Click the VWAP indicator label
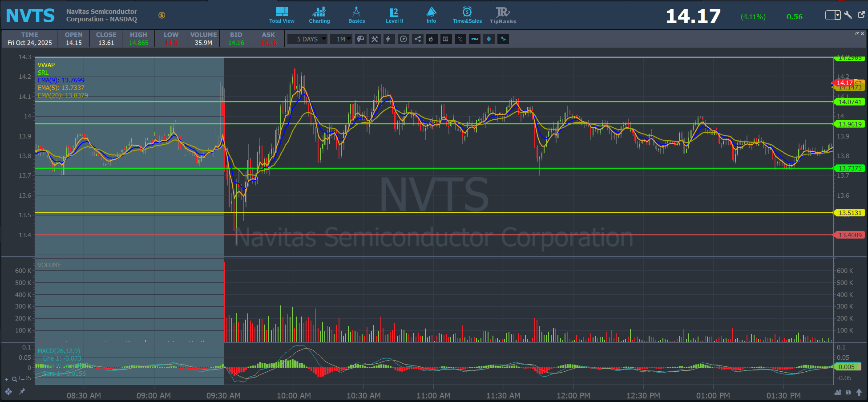The image size is (868, 402). tap(46, 65)
